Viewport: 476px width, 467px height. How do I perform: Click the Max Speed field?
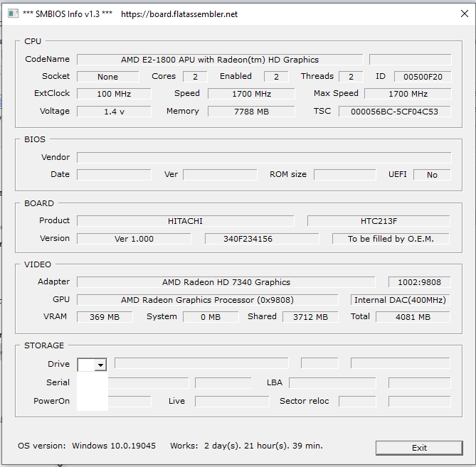tap(408, 94)
